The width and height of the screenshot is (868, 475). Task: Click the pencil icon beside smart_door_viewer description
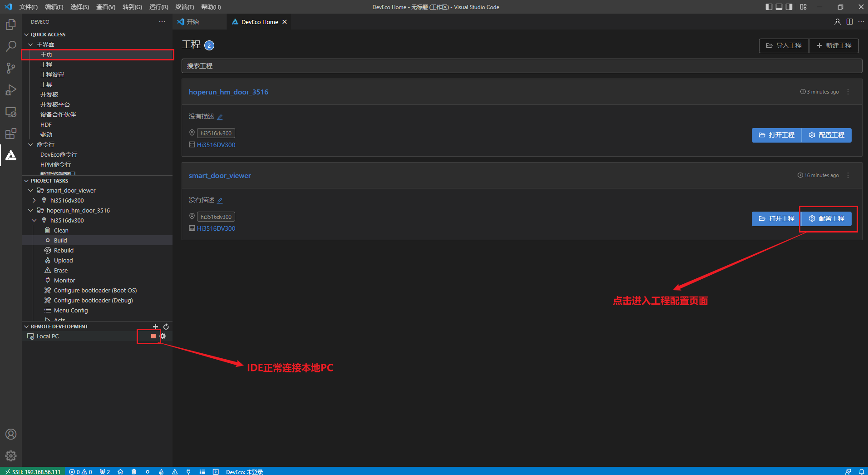pyautogui.click(x=220, y=200)
